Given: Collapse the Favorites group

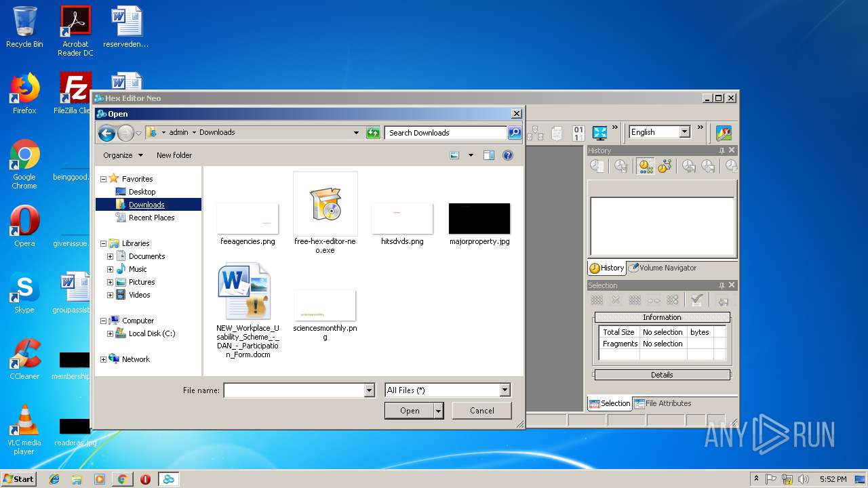Looking at the screenshot, I should click(x=103, y=179).
